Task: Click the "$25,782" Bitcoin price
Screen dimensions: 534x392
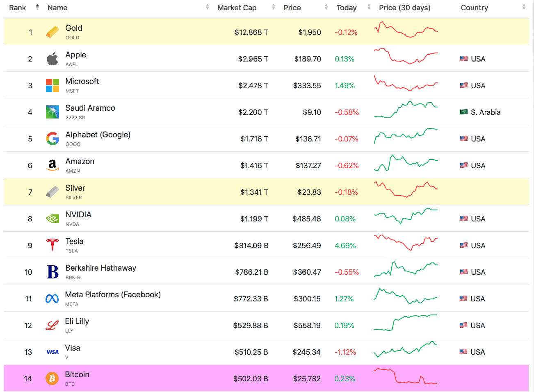Action: click(307, 378)
